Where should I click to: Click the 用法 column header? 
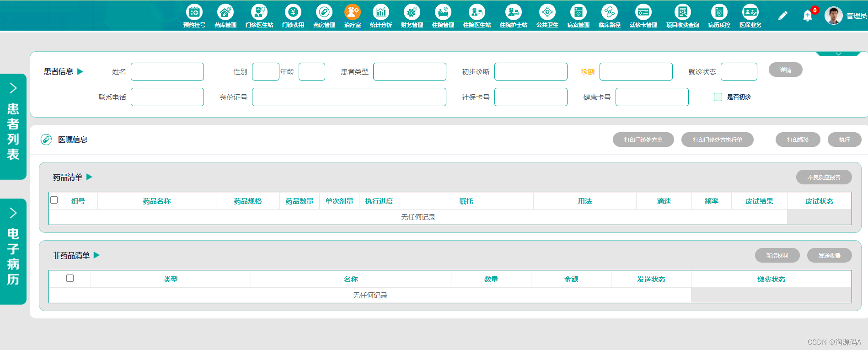(585, 201)
